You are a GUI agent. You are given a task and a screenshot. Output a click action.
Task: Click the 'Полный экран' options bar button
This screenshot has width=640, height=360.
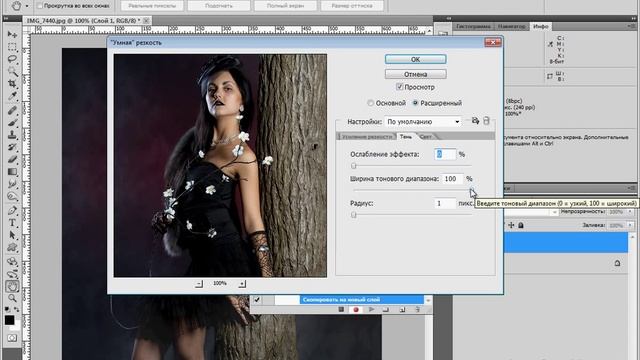(x=285, y=6)
